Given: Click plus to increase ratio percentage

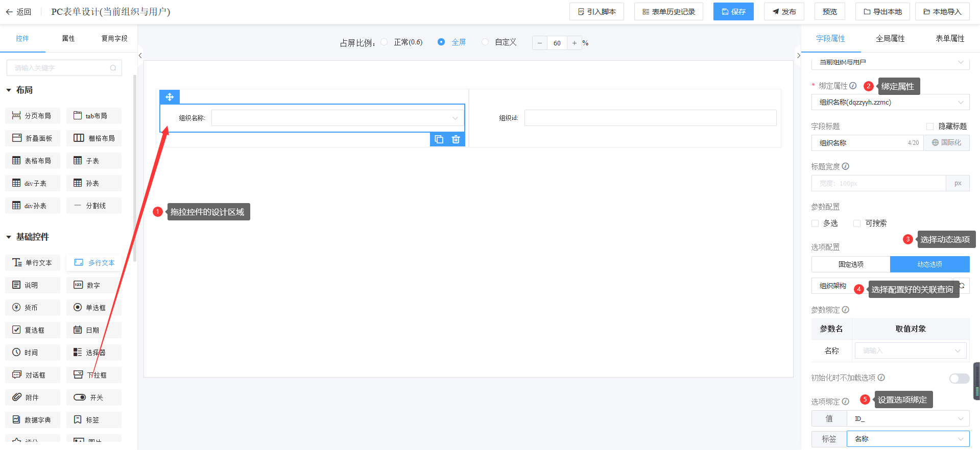Looking at the screenshot, I should pyautogui.click(x=574, y=43).
